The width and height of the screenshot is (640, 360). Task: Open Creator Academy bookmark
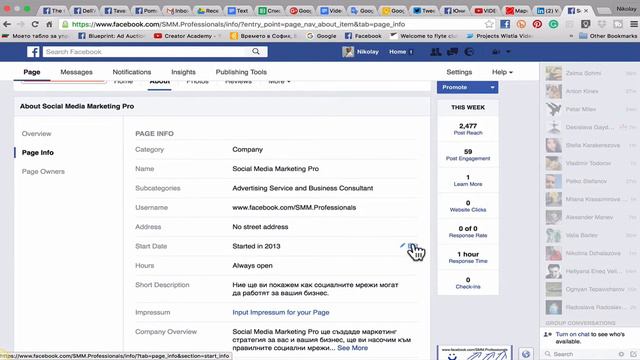186,36
